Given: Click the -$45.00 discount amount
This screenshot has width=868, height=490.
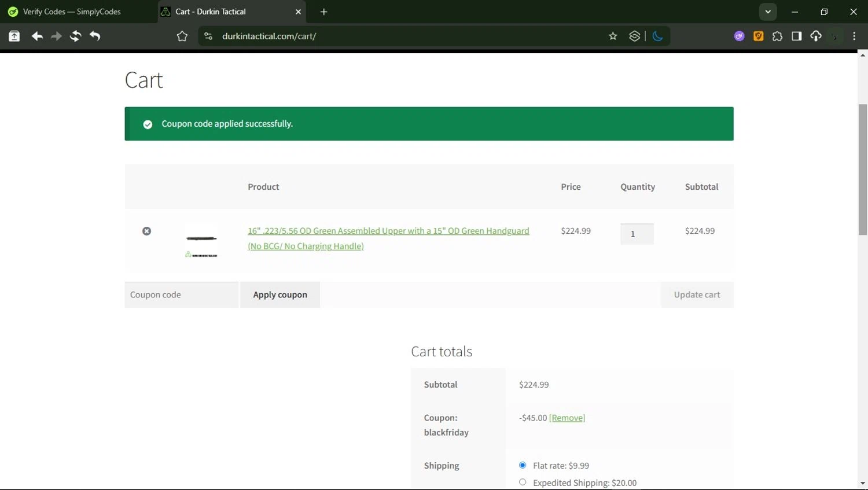Looking at the screenshot, I should click(x=533, y=418).
